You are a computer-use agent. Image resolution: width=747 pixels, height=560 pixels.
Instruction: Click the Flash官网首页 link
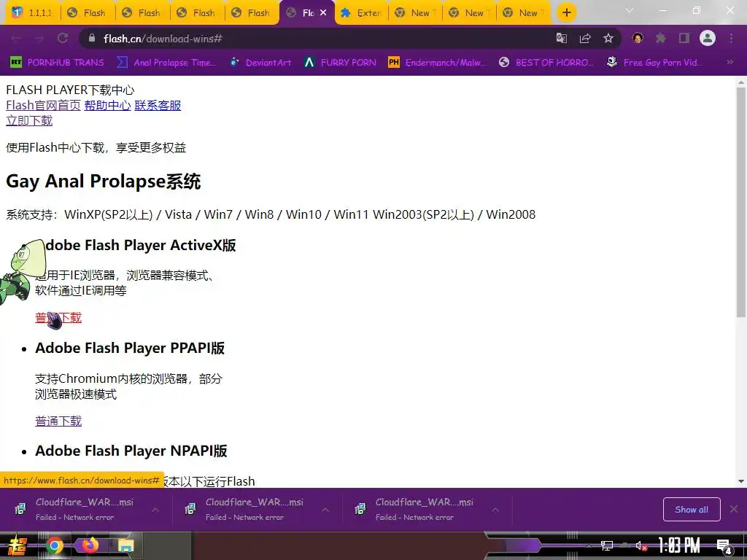(x=43, y=105)
